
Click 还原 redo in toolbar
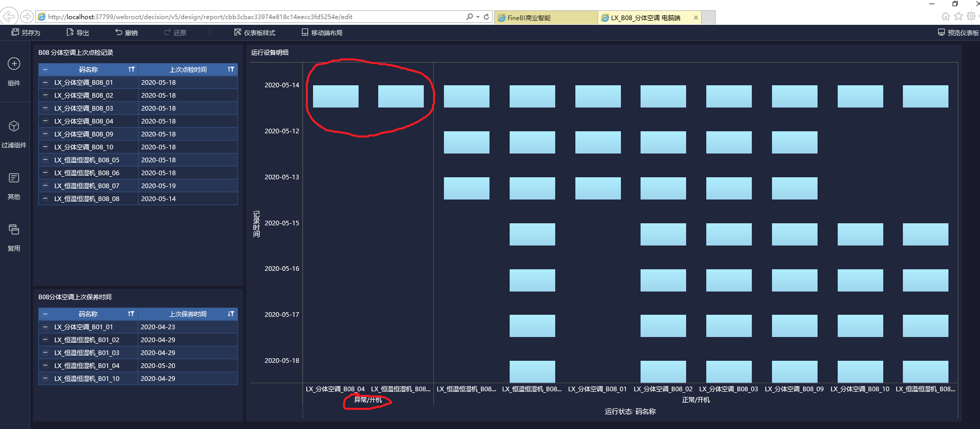coord(175,33)
